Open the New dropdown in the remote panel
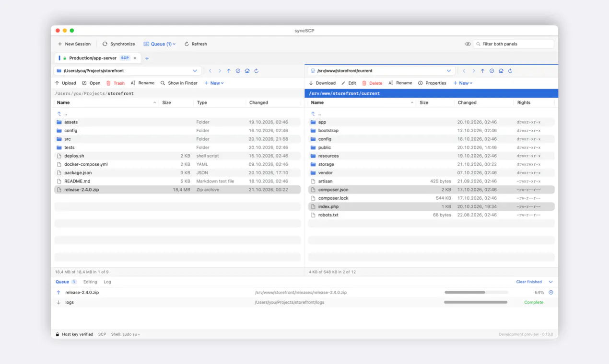This screenshot has width=609, height=364. pos(463,83)
